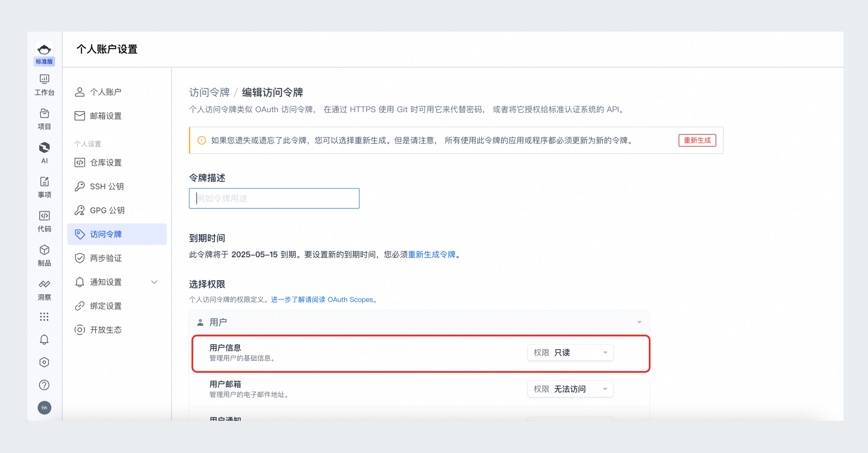Click the 2025-05-15 expiry date text

(x=254, y=255)
